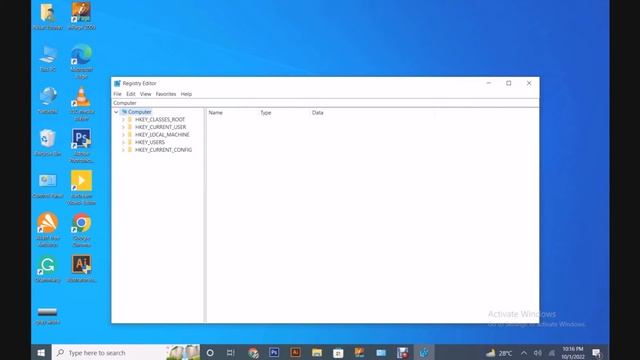Image resolution: width=640 pixels, height=360 pixels.
Task: Select the Network desktop icon
Action: (x=48, y=101)
